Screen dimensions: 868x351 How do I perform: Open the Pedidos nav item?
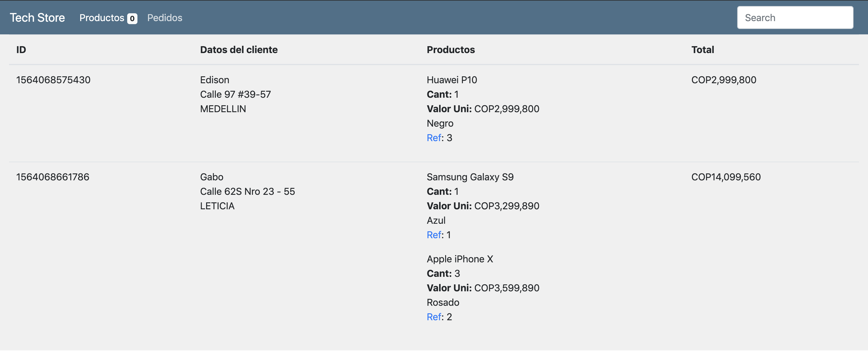(x=165, y=18)
